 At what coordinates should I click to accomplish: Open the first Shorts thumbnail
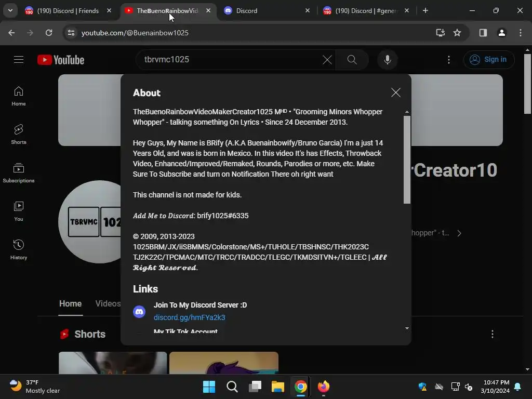(113, 363)
